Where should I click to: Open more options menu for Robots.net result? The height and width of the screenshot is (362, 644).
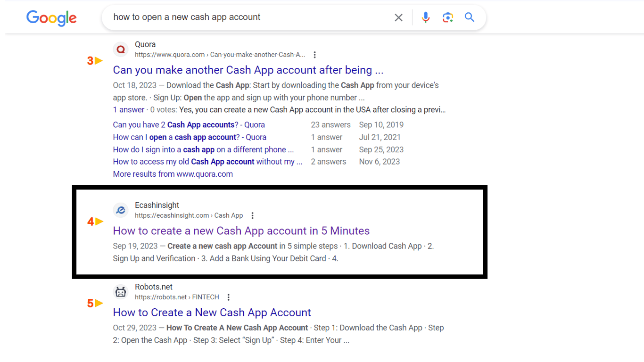pyautogui.click(x=228, y=297)
